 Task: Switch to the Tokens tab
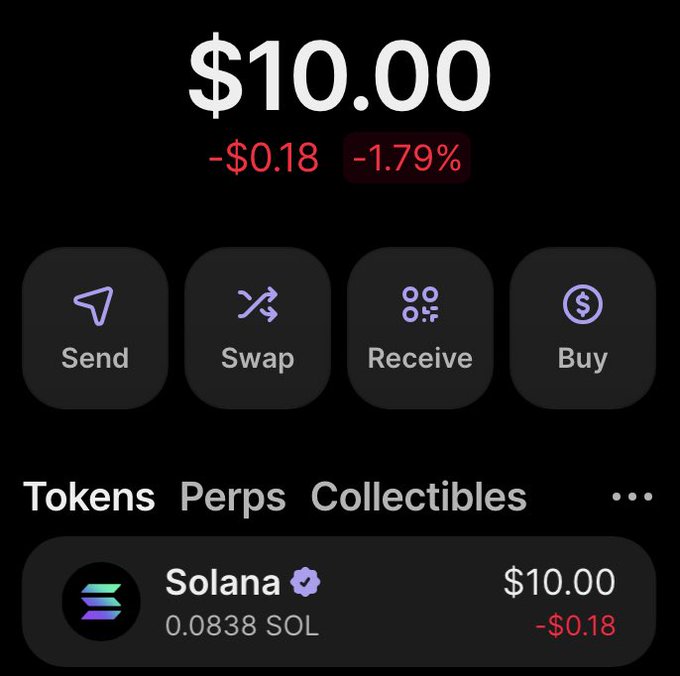point(89,496)
